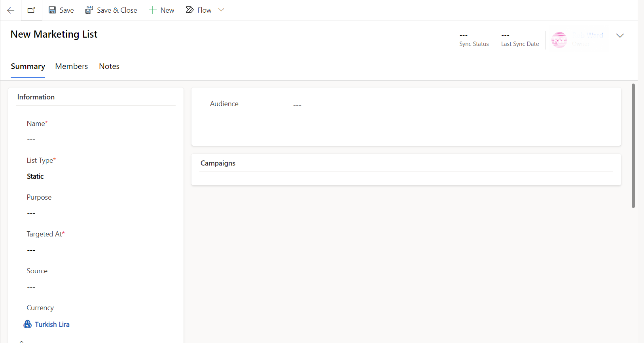Open the List Type Static dropdown
Viewport: 644px width, 343px height.
coord(95,176)
